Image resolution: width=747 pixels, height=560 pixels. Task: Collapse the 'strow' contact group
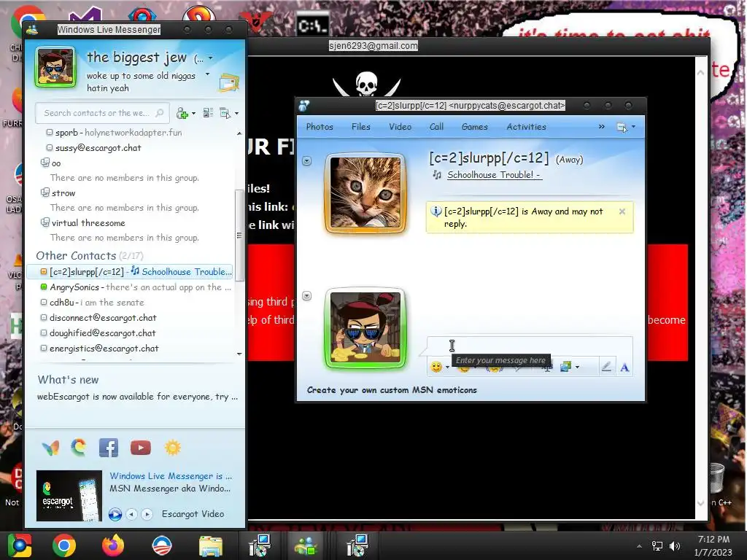pyautogui.click(x=44, y=192)
